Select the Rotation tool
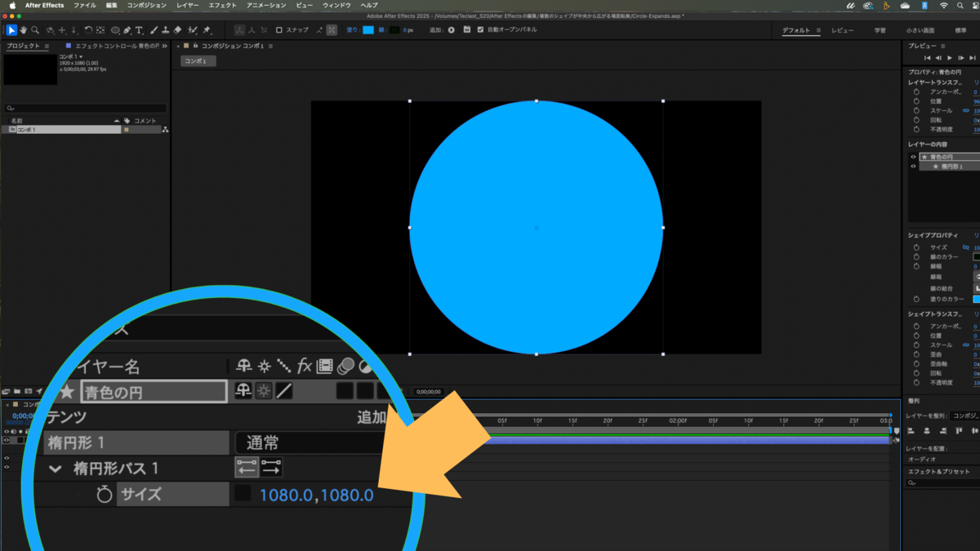 click(88, 30)
